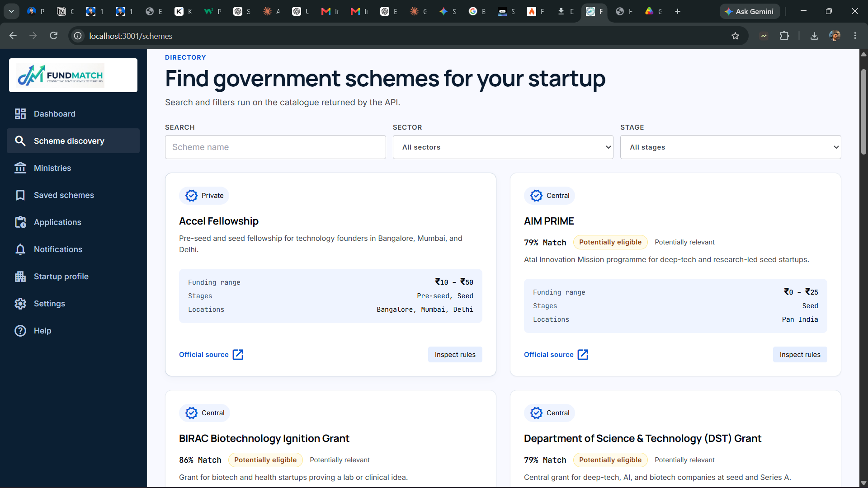Image resolution: width=868 pixels, height=488 pixels.
Task: Open AIM PRIME Official source link
Action: (556, 355)
